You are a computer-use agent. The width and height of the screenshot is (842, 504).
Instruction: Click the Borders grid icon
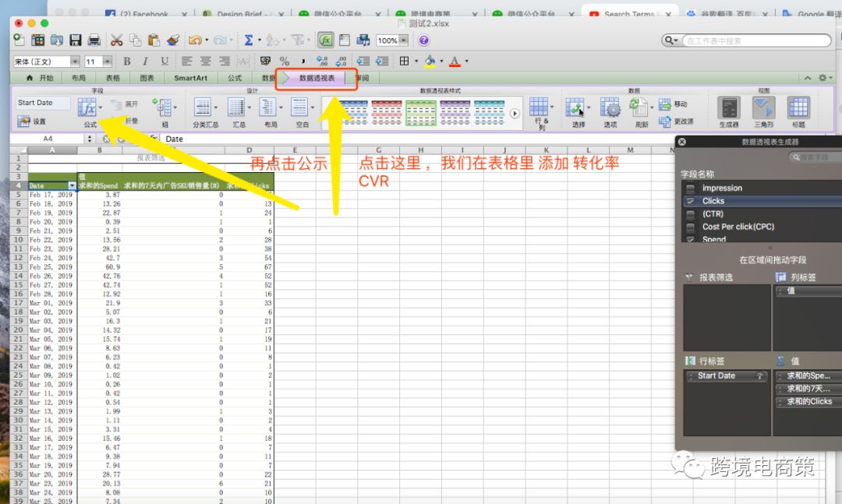[x=405, y=62]
